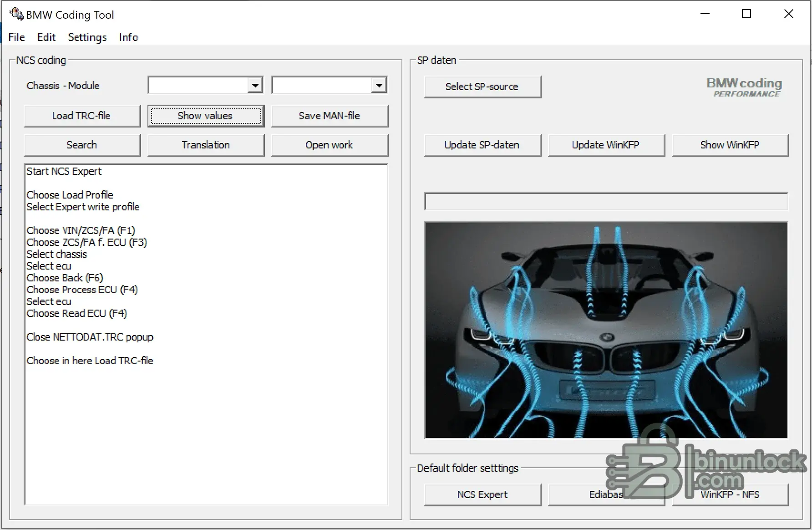Open the File menu

pos(16,37)
